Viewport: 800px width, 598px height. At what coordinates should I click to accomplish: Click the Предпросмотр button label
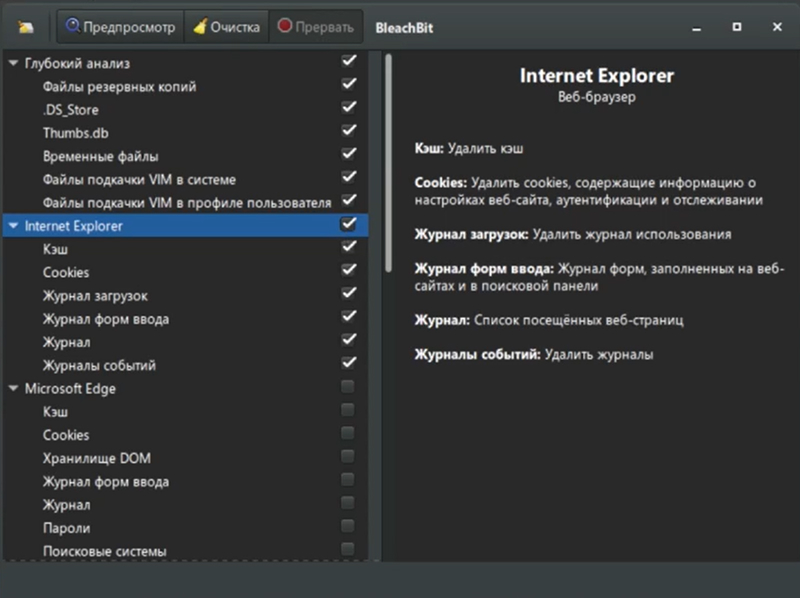[x=129, y=27]
